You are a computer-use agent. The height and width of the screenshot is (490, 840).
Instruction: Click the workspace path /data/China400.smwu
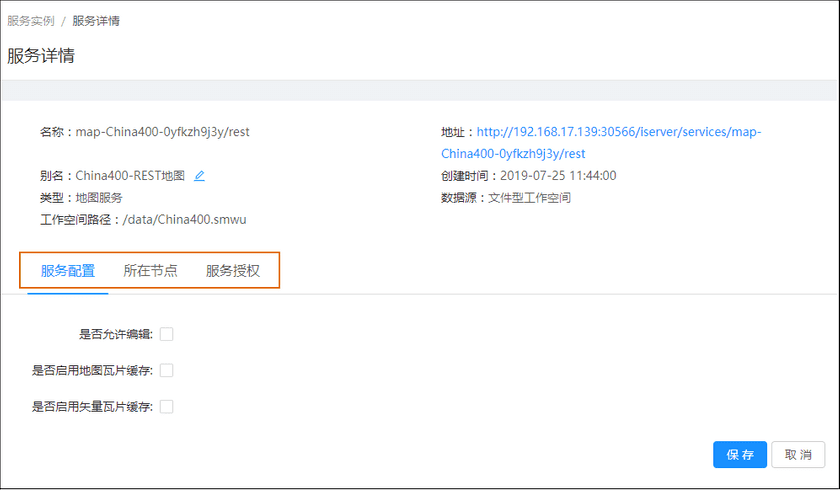click(x=185, y=220)
